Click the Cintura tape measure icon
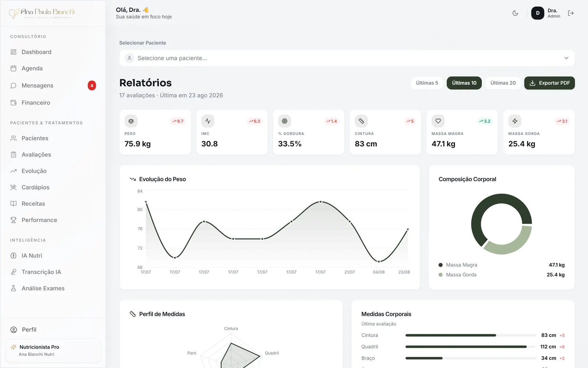 click(362, 121)
